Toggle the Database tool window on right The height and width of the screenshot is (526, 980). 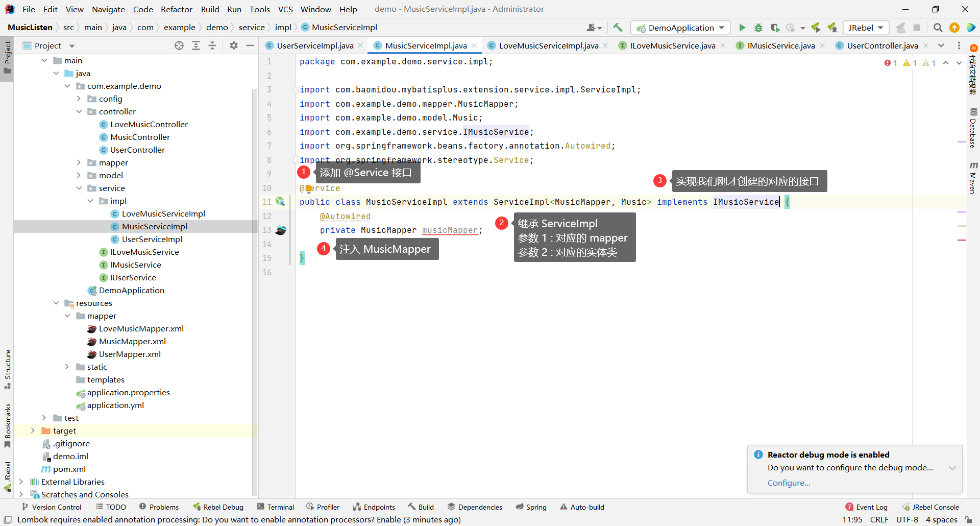[973, 128]
